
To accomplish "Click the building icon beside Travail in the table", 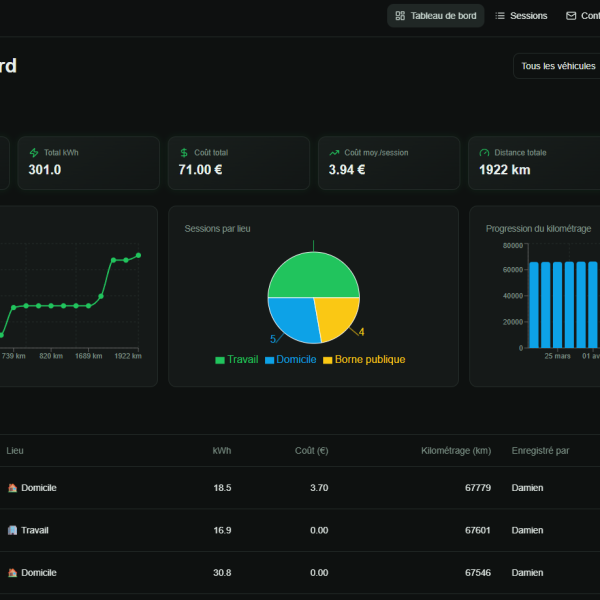I will point(13,531).
